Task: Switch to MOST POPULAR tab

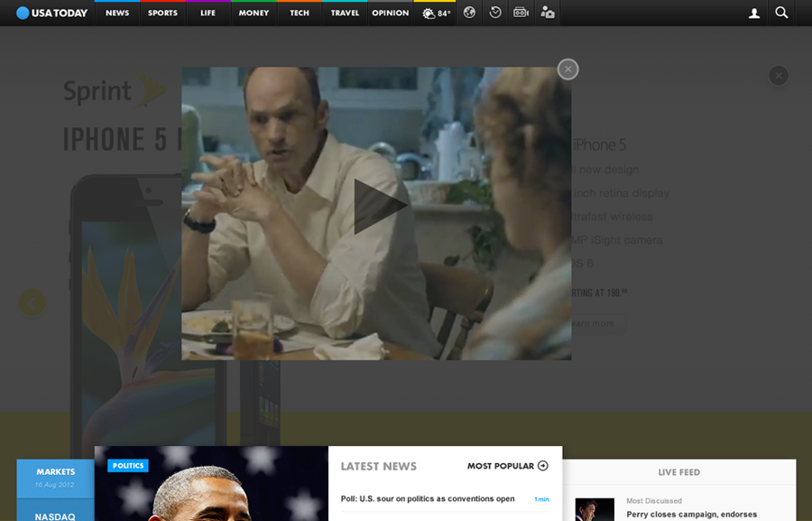Action: coord(500,466)
